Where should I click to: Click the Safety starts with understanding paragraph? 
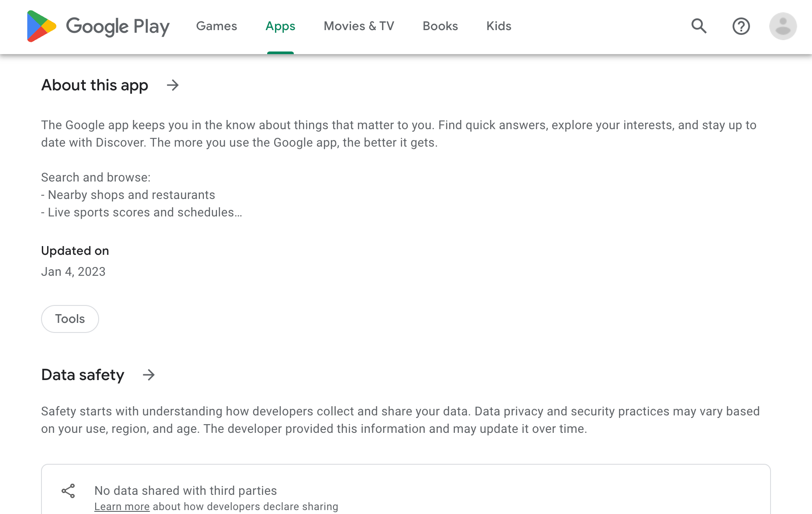(x=400, y=420)
